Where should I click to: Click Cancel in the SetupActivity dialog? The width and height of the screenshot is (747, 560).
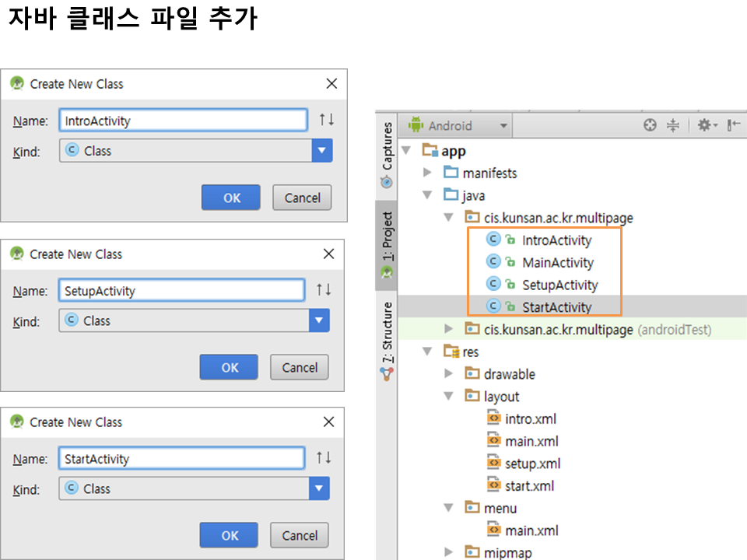[x=299, y=367]
